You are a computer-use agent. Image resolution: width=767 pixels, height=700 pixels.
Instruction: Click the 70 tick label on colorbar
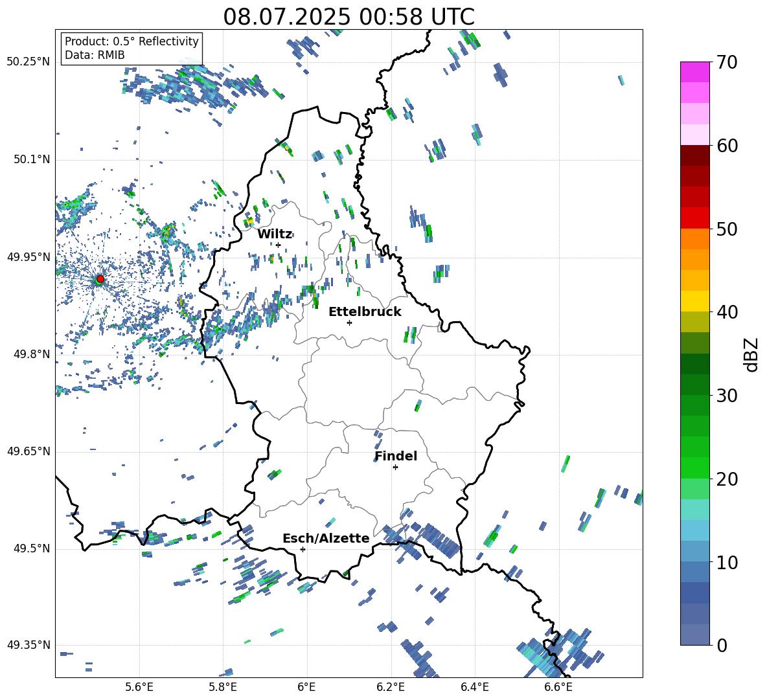tap(727, 63)
